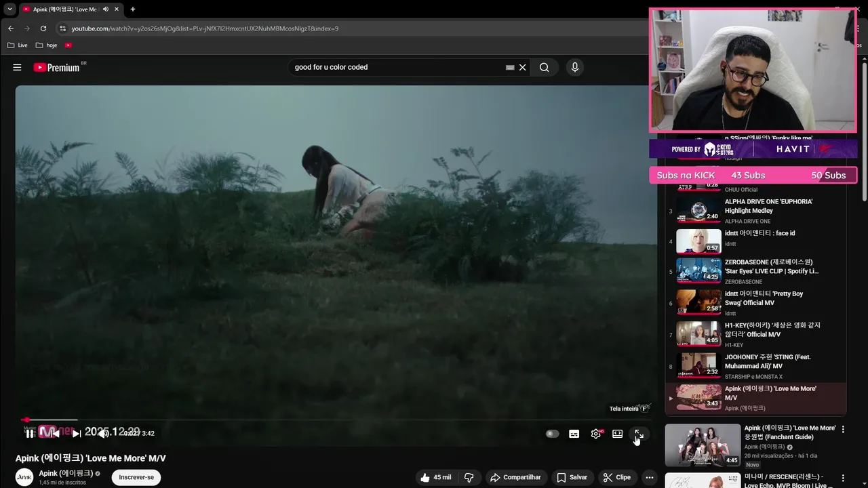
Task: Open player settings gear
Action: [596, 434]
